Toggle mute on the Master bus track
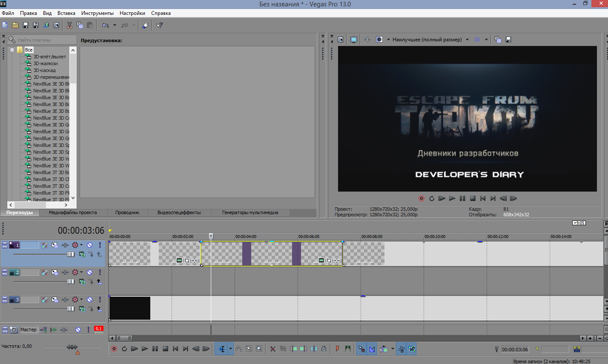608x364 pixels. coord(78,330)
